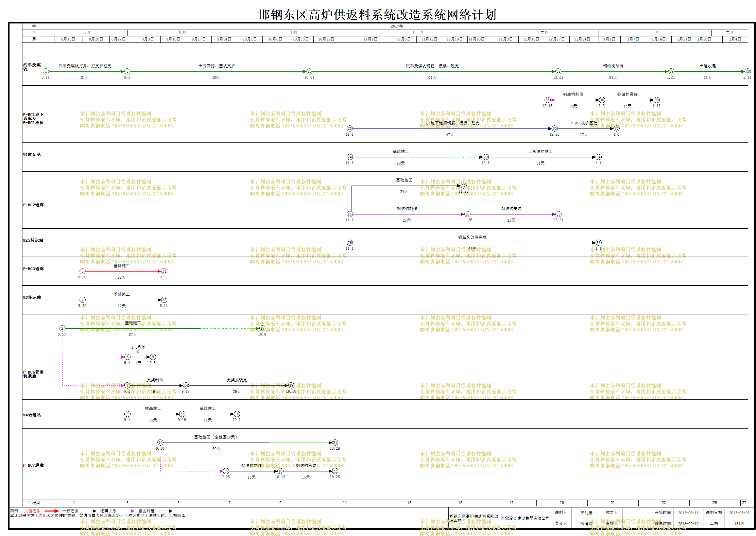Click the 8月13日 week header
This screenshot has width=756, height=536.
[x=68, y=39]
